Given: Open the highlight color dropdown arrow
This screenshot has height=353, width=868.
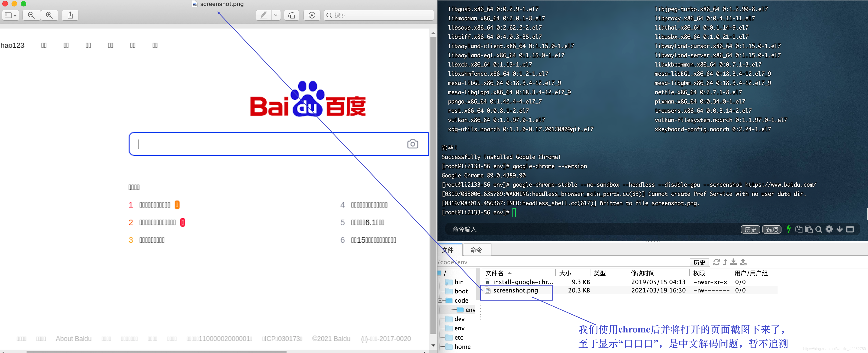Looking at the screenshot, I should (276, 15).
